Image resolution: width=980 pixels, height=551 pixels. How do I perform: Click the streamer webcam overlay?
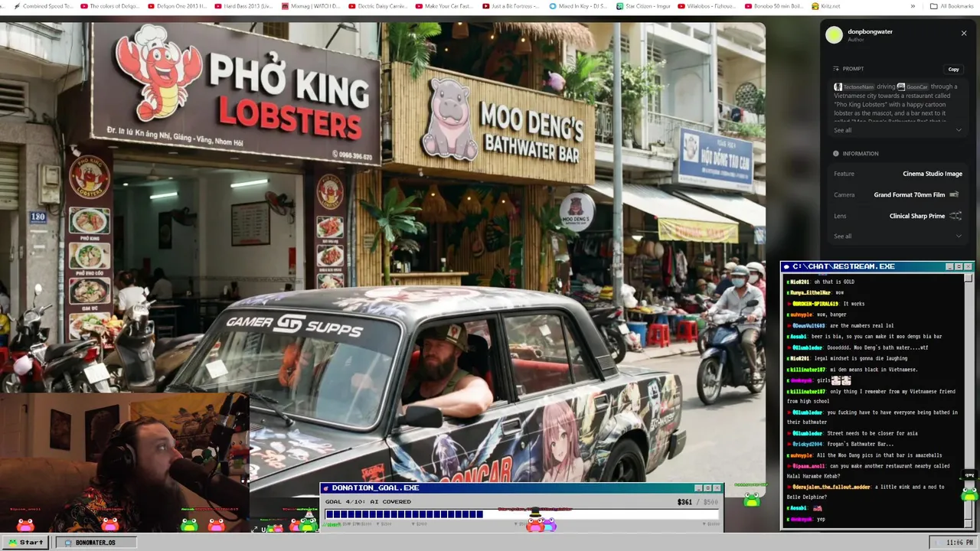click(x=124, y=463)
